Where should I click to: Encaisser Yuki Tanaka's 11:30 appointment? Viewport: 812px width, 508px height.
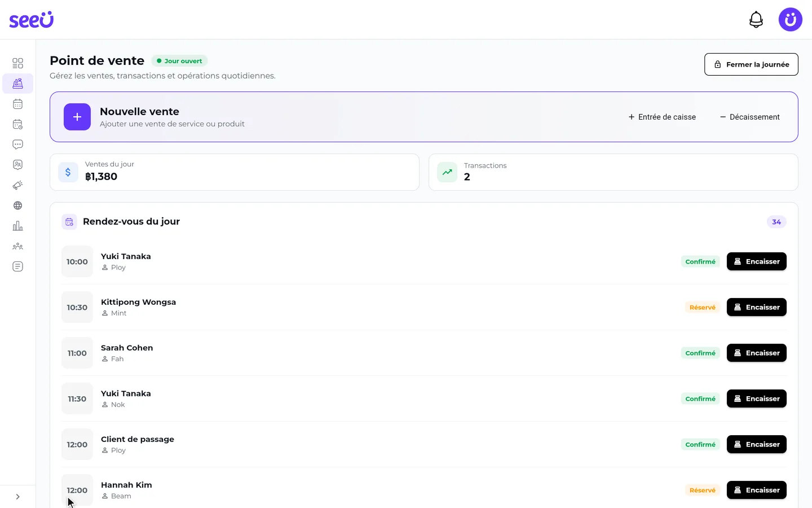(757, 398)
